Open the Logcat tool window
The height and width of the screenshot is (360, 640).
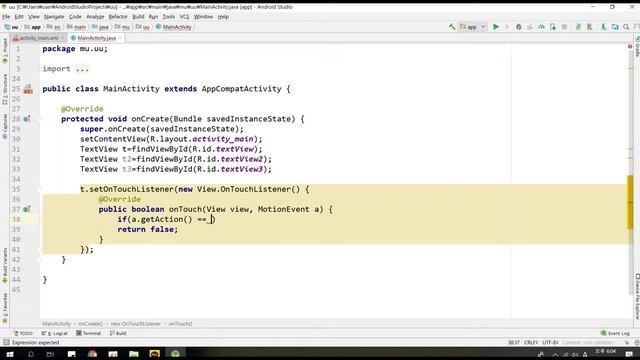tap(54, 333)
